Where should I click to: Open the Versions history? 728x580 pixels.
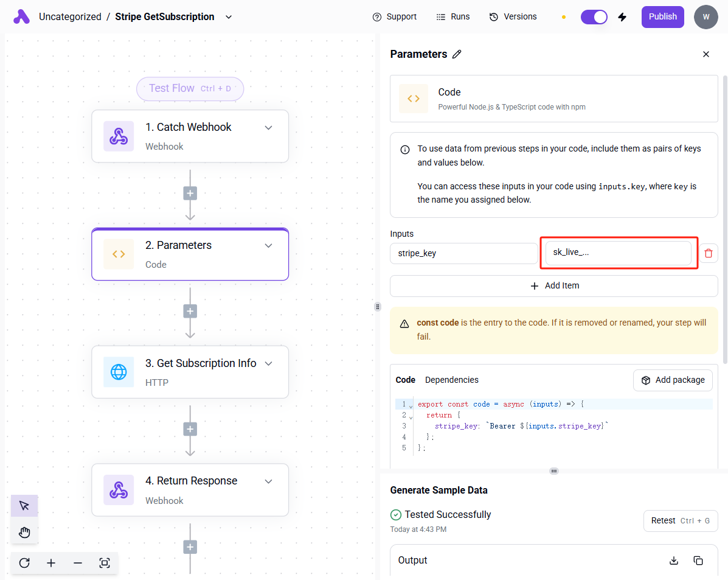(513, 17)
